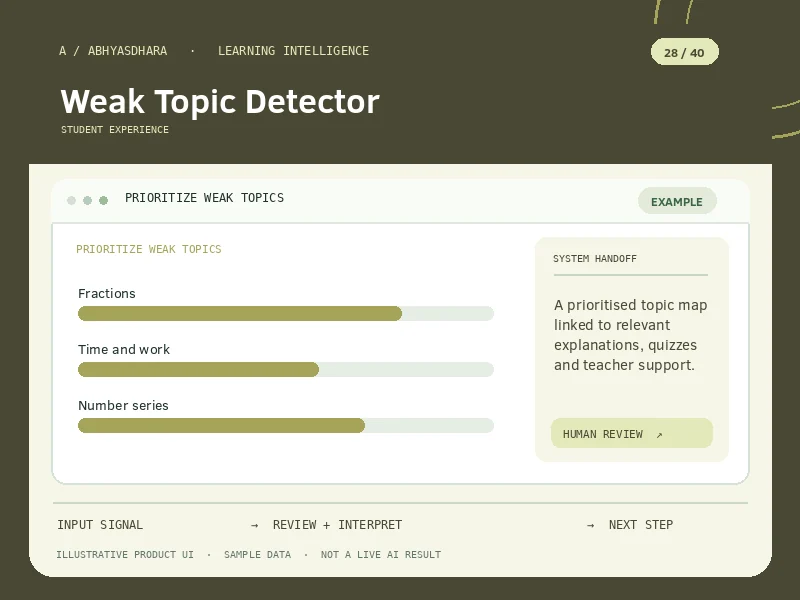Click LEARNING INTELLIGENCE header text
The height and width of the screenshot is (600, 800).
click(293, 51)
